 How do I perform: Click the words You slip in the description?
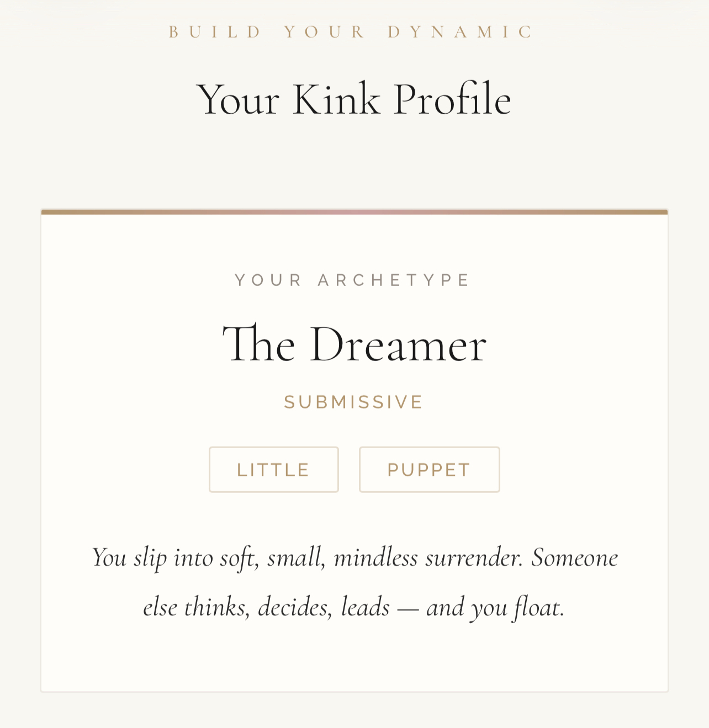[129, 557]
